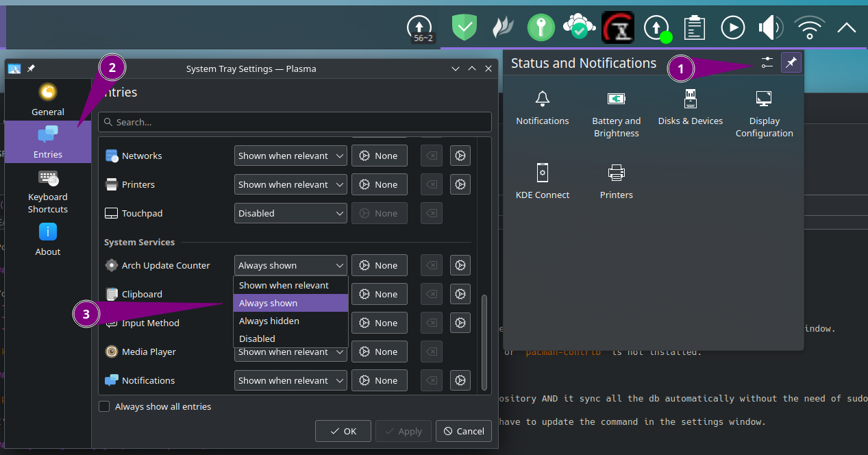Choose 'Always hidden' in the dropdown list
The width and height of the screenshot is (868, 455).
pos(290,321)
